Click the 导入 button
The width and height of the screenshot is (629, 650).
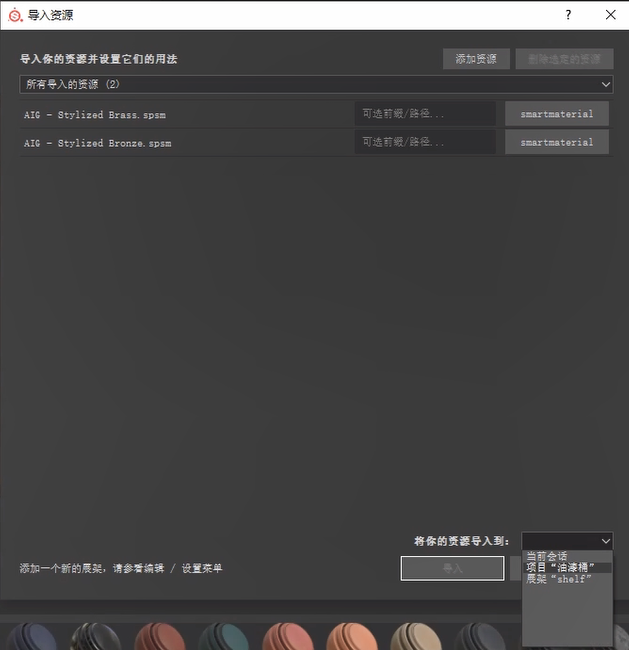pos(452,568)
